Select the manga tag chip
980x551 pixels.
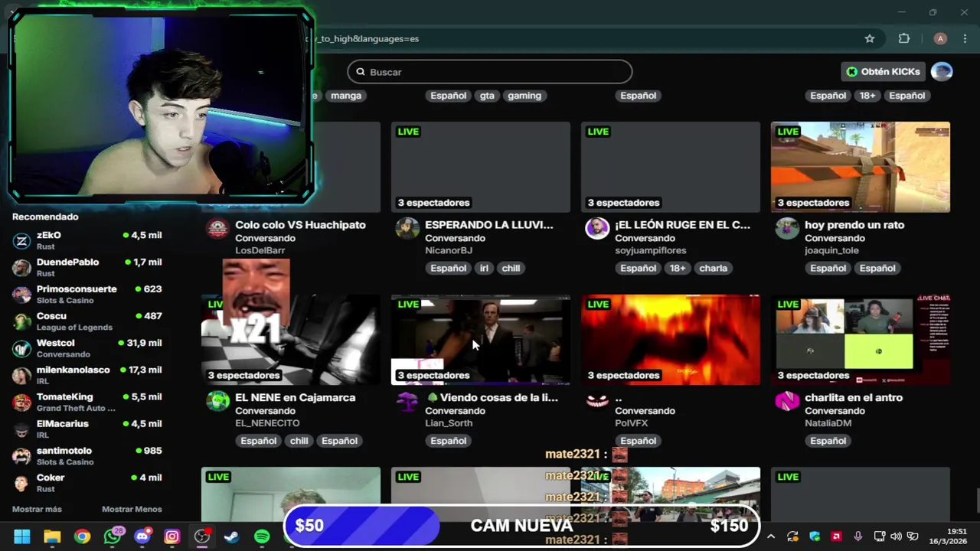[346, 96]
